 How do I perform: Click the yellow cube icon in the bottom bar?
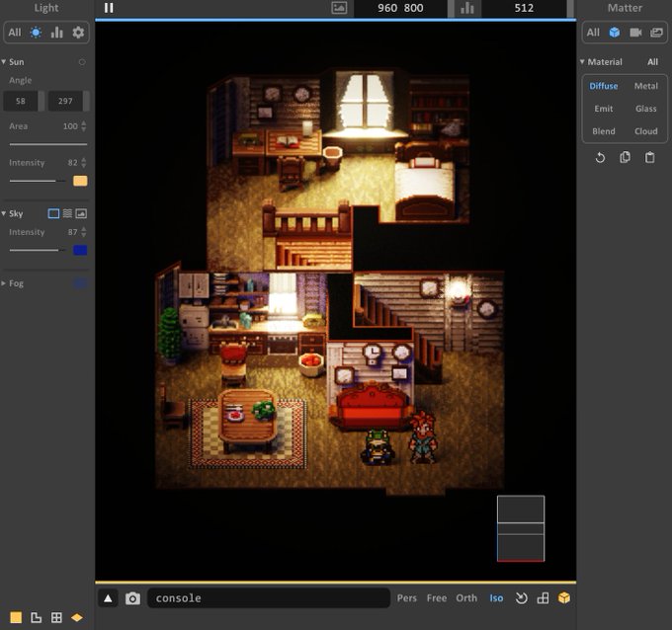564,597
